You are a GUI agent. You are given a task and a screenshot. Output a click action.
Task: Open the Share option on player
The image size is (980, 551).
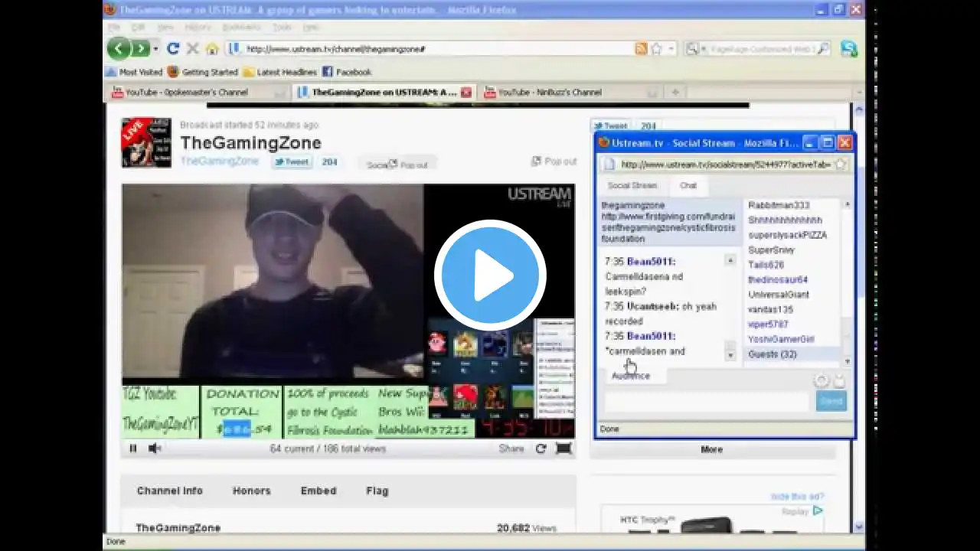tap(511, 448)
